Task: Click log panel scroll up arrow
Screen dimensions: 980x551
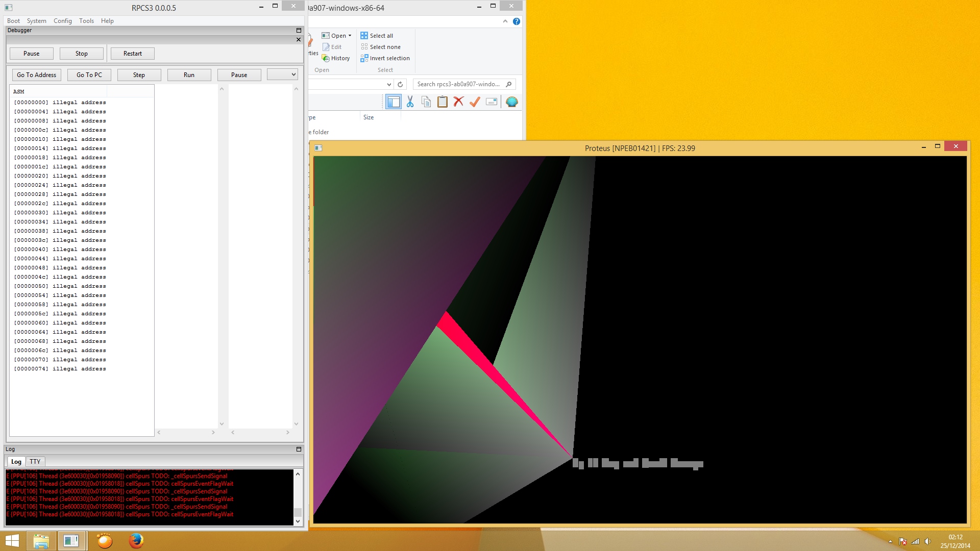Action: (298, 474)
